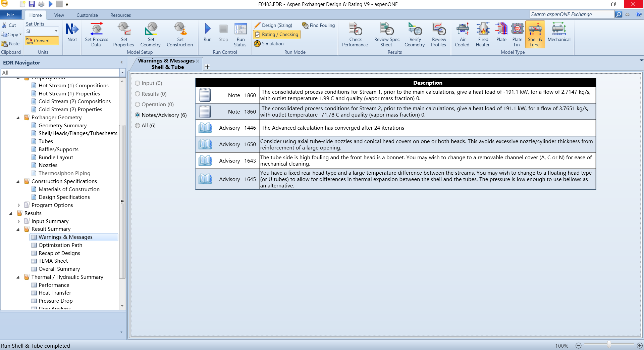Select Plate Fin model type

[x=517, y=34]
